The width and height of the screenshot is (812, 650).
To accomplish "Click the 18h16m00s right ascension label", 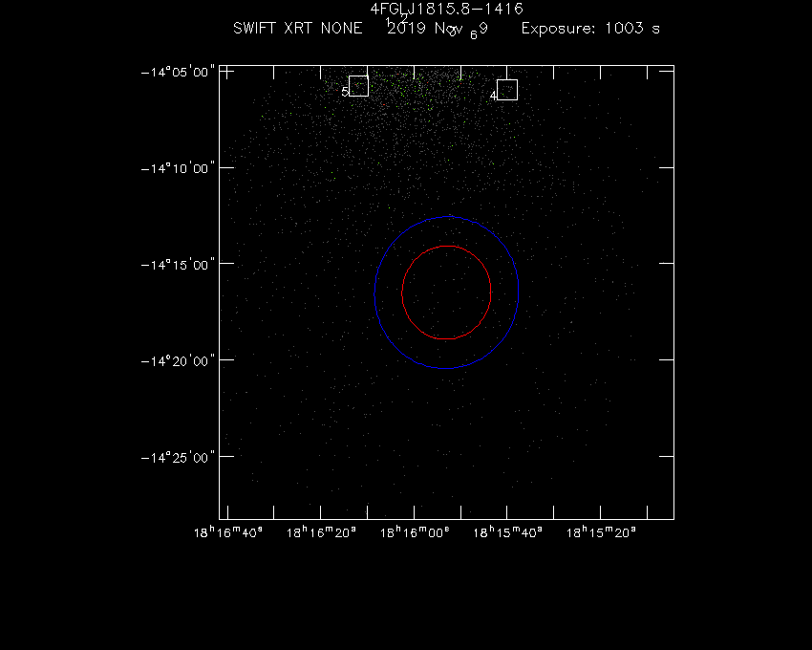I will click(415, 532).
